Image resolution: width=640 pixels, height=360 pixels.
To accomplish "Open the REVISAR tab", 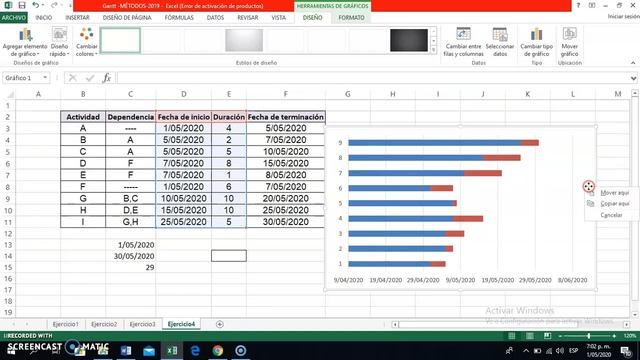I will (x=248, y=18).
